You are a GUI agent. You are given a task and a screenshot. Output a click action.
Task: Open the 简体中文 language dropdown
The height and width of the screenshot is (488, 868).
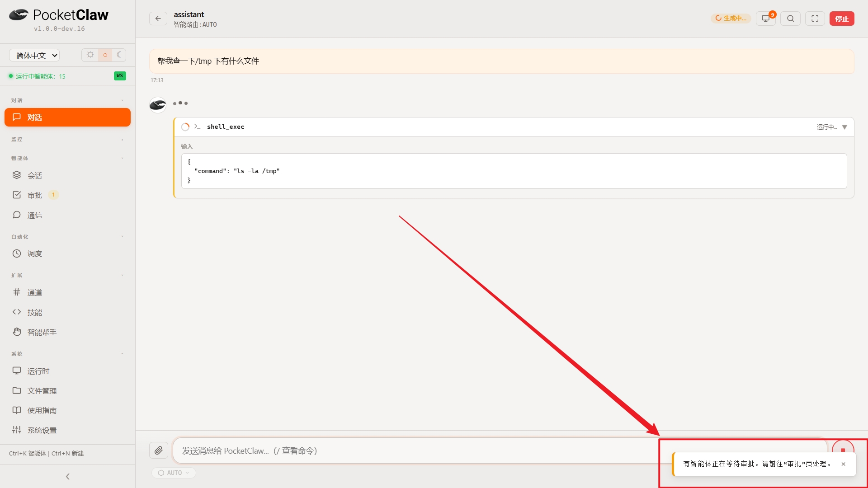(34, 56)
